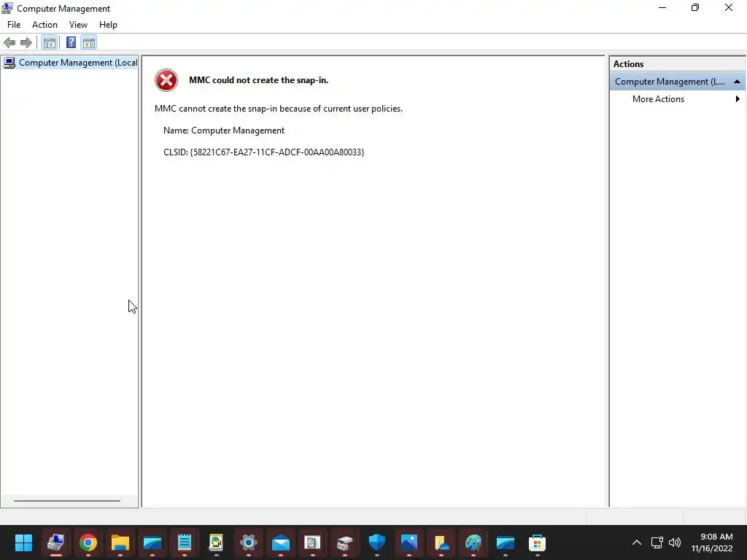
Task: Click the Actions pane header
Action: [x=678, y=64]
